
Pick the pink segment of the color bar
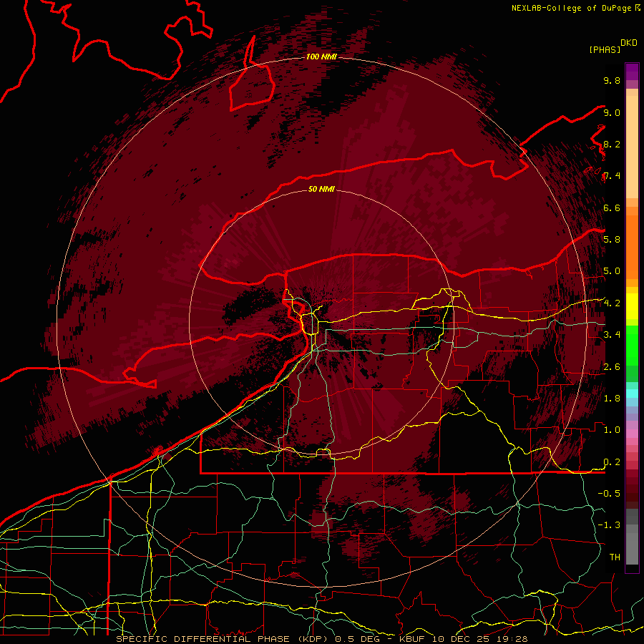(x=632, y=434)
